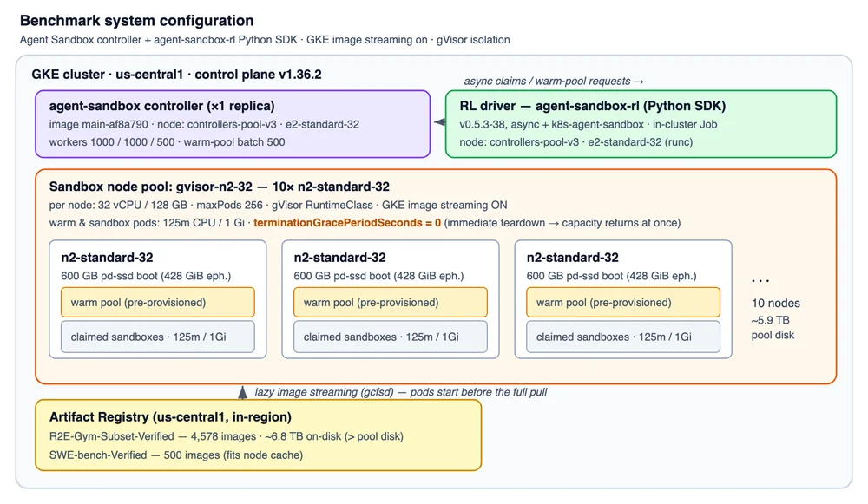Image resolution: width=868 pixels, height=504 pixels.
Task: Click the third node's claimed sandboxes box
Action: [x=623, y=337]
